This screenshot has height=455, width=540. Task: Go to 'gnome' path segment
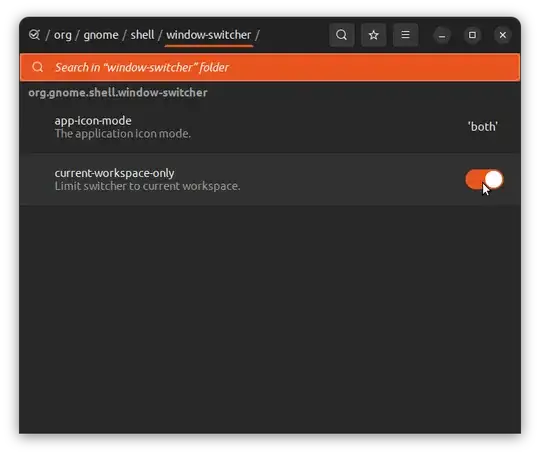(x=101, y=35)
